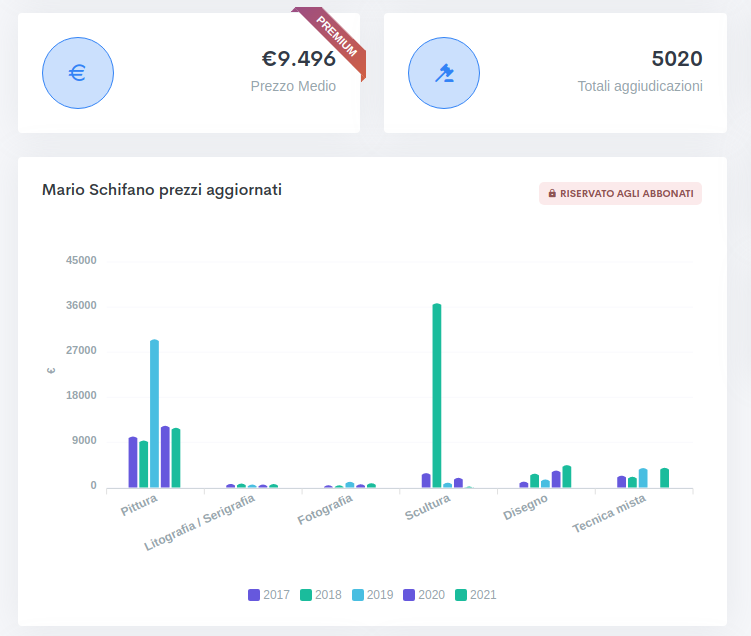The width and height of the screenshot is (751, 636).
Task: Click the Totali aggiudicazioni label
Action: 640,86
